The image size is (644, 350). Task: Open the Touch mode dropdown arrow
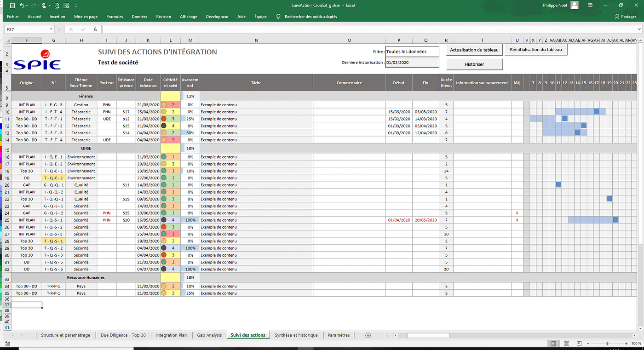(x=49, y=6)
